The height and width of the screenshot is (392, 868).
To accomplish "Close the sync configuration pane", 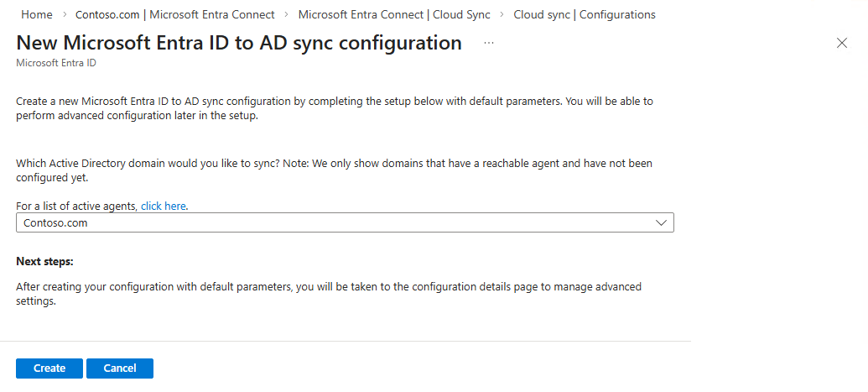I will (842, 44).
